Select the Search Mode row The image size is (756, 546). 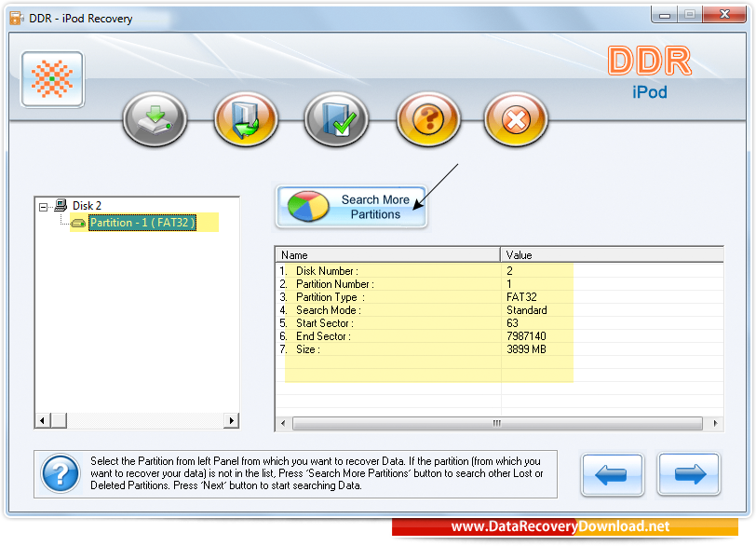pyautogui.click(x=499, y=310)
